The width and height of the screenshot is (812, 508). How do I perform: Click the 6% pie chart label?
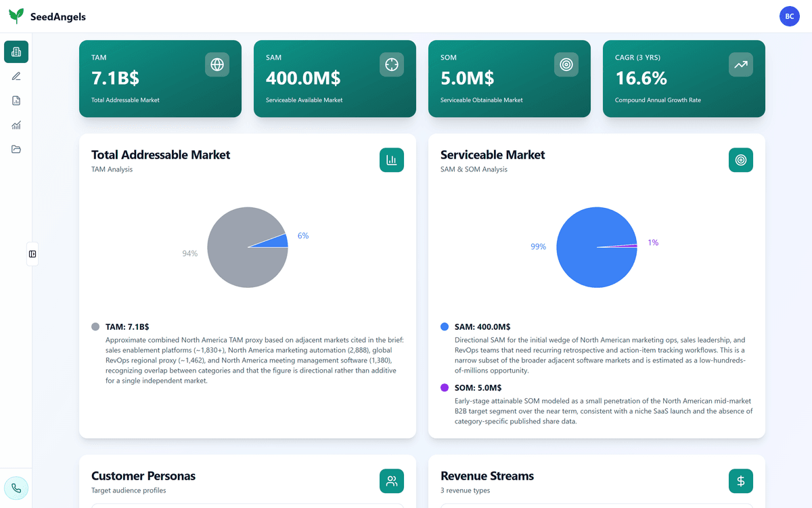[x=303, y=236]
